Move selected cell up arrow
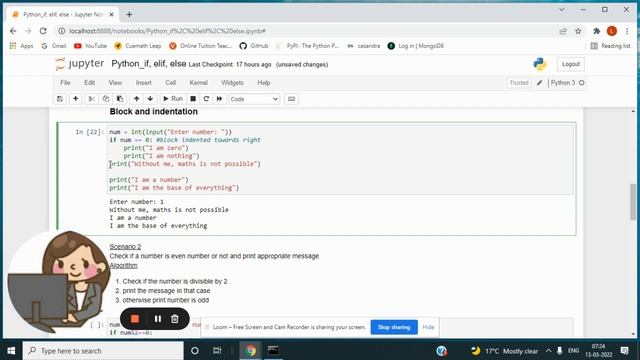The image size is (640, 360). [136, 99]
